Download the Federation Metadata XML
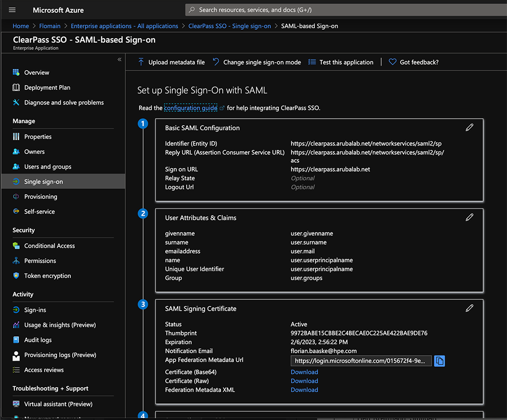The height and width of the screenshot is (420, 507). coord(304,390)
